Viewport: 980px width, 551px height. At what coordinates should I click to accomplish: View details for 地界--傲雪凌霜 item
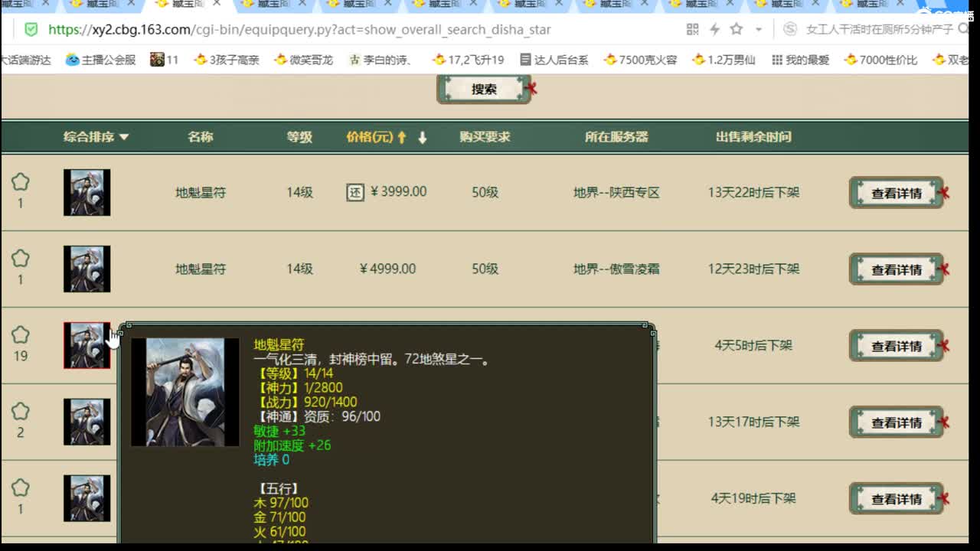[x=897, y=269]
